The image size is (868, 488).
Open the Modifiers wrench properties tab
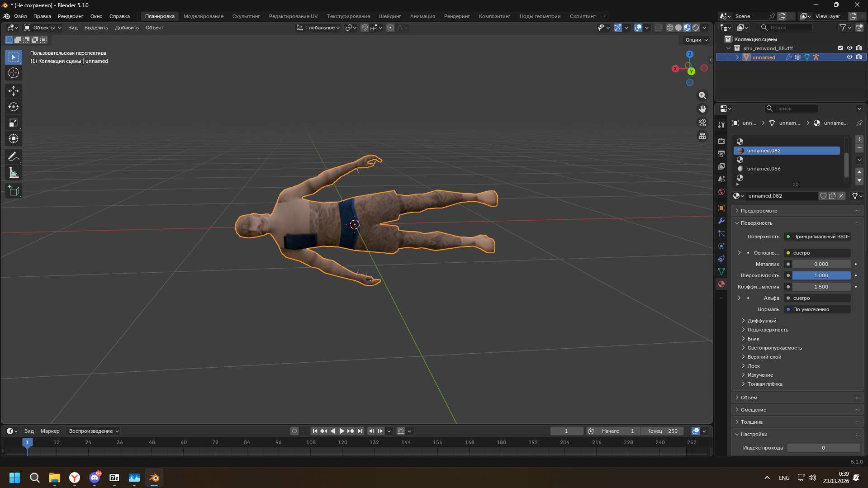click(721, 221)
